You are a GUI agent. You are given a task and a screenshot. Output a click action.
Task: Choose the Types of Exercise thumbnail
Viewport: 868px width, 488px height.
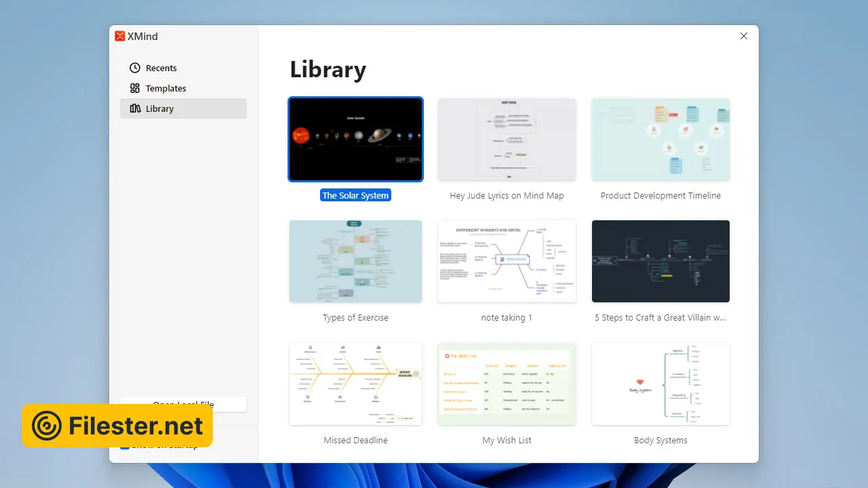[x=355, y=261]
